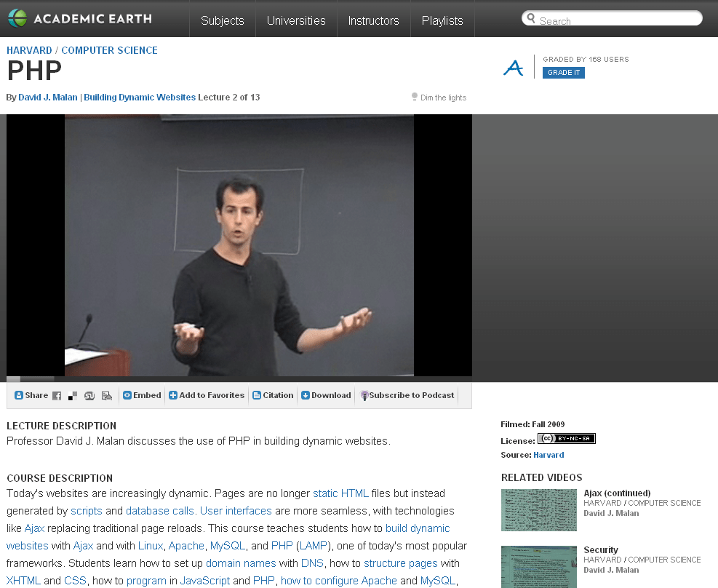
Task: Follow the COMPUTER SCIENCE breadcrumb link
Action: coord(109,50)
